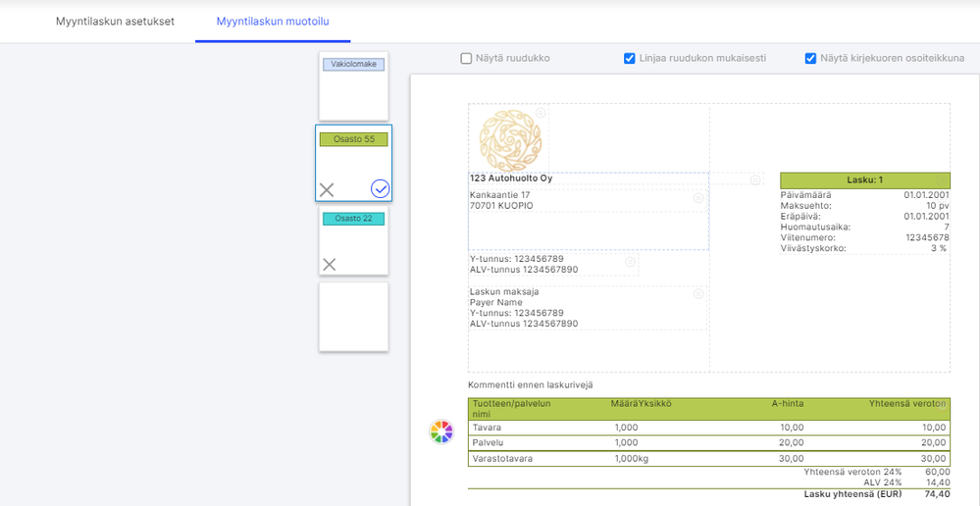This screenshot has height=506, width=980.
Task: Select the Vakiolomake template thumbnail
Action: point(354,86)
